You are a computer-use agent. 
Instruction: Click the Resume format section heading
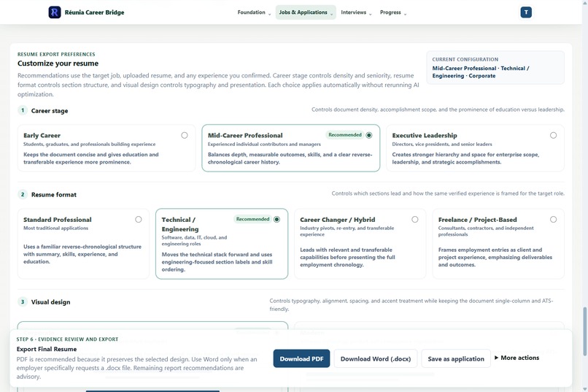54,195
